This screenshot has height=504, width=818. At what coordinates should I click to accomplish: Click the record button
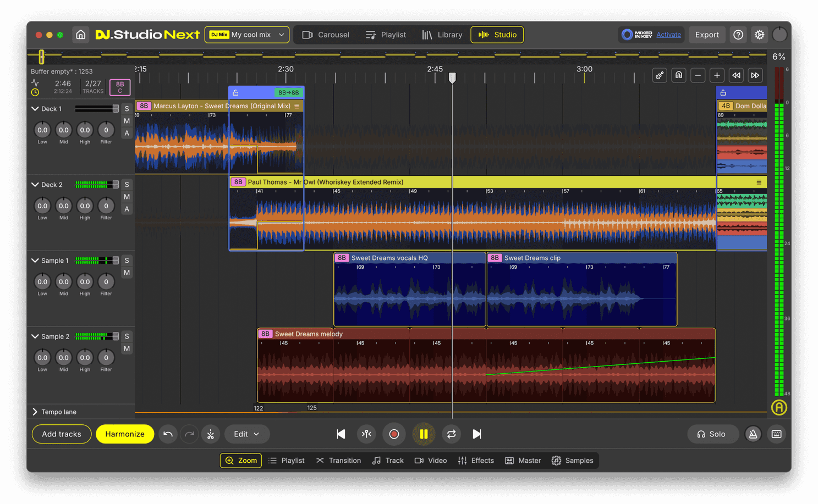pyautogui.click(x=394, y=434)
